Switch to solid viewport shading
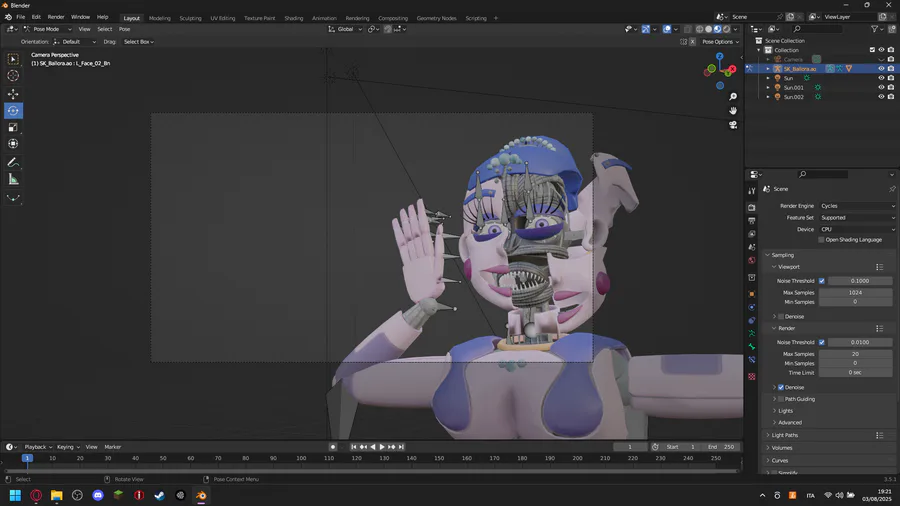 pos(708,29)
